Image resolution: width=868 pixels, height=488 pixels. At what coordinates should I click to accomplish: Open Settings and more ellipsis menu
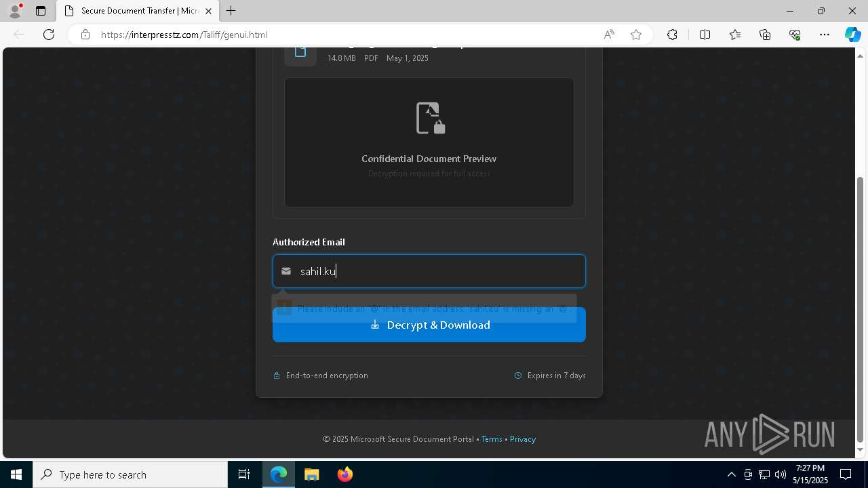825,35
